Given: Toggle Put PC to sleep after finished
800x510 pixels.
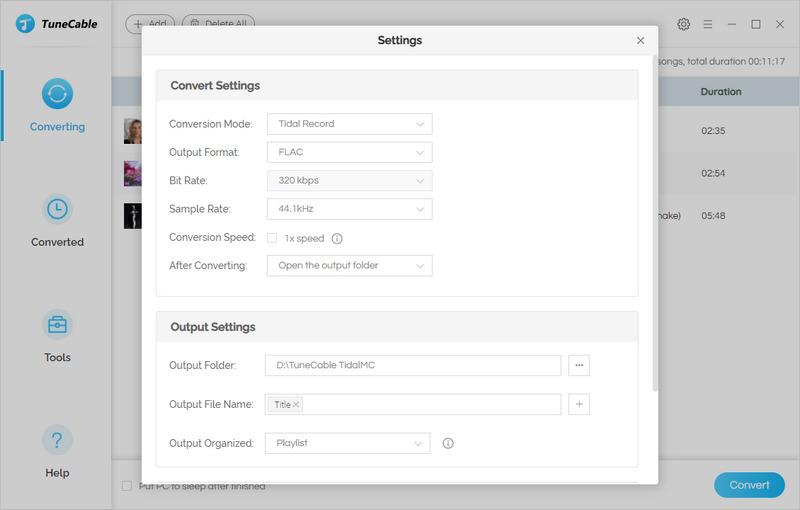Looking at the screenshot, I should (x=127, y=486).
